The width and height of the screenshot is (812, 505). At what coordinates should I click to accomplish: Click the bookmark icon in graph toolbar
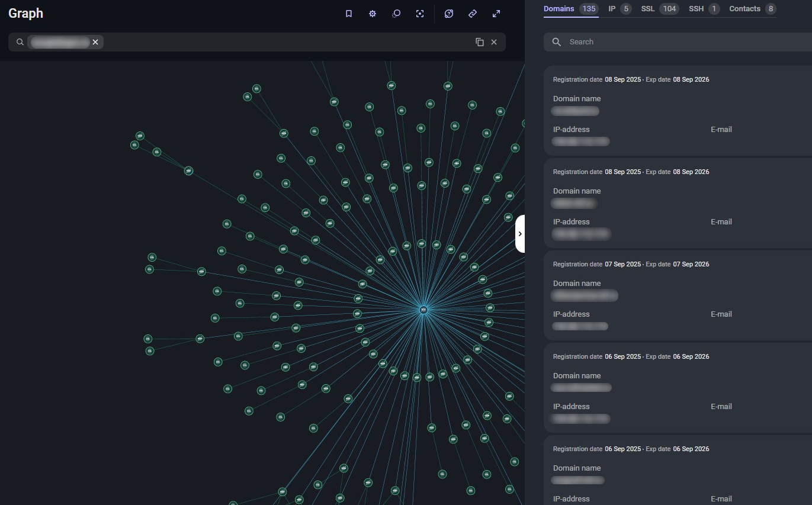point(349,14)
